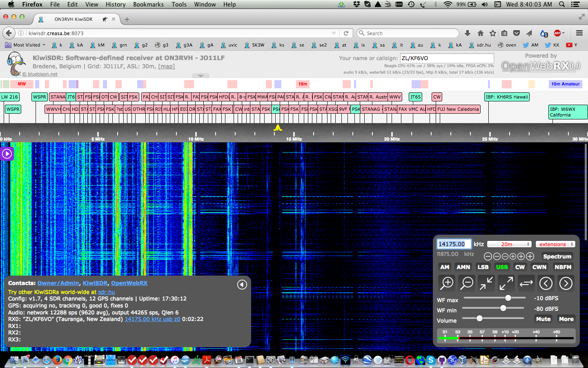Activate AM demodulation mode

click(445, 267)
